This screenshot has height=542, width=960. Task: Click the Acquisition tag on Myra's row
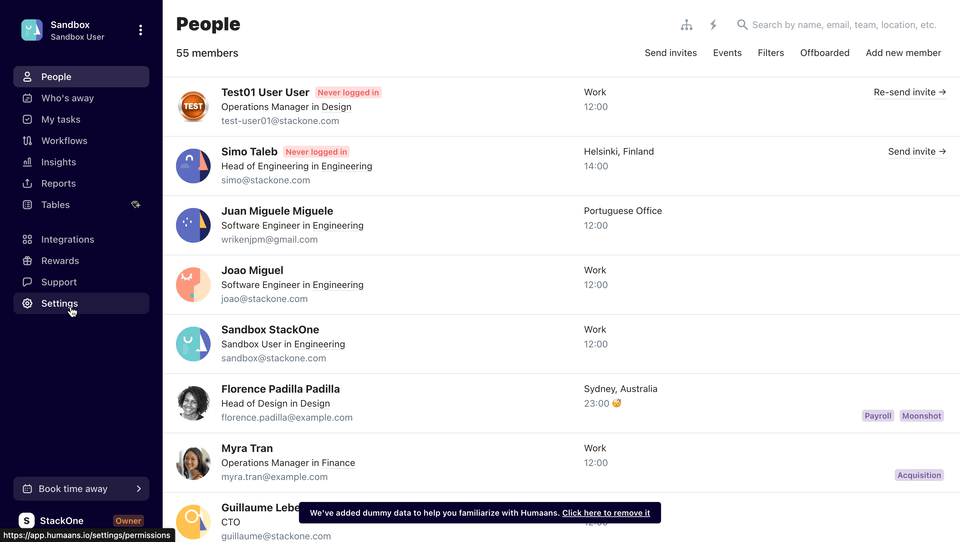(x=919, y=475)
